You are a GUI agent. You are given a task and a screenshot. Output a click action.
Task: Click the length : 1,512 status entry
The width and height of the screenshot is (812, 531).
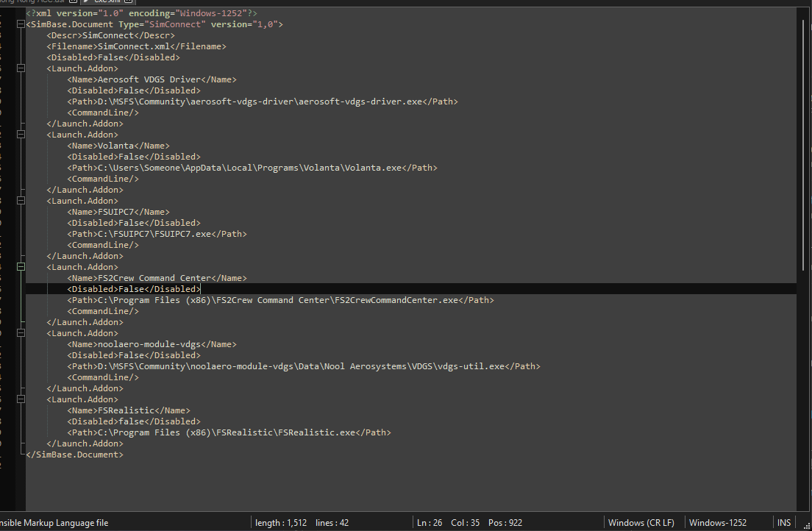[281, 523]
